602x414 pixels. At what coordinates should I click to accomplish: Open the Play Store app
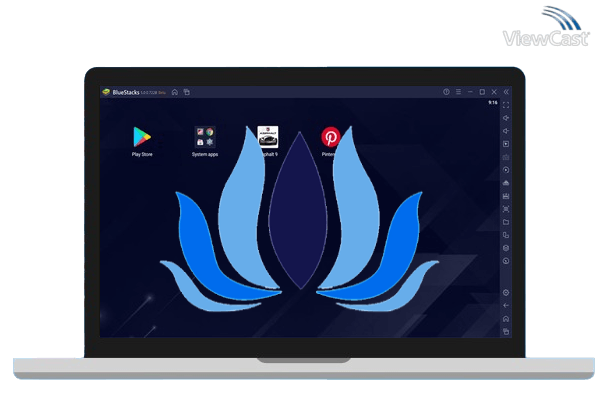142,141
